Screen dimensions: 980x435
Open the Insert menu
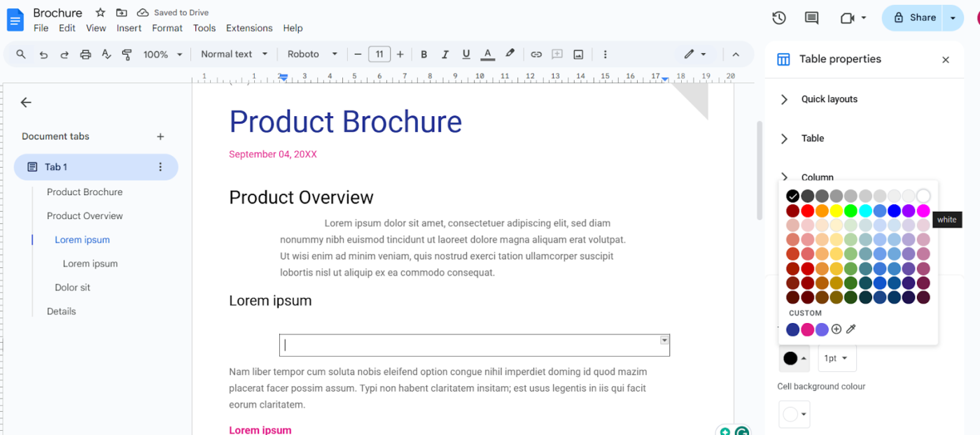pyautogui.click(x=129, y=28)
